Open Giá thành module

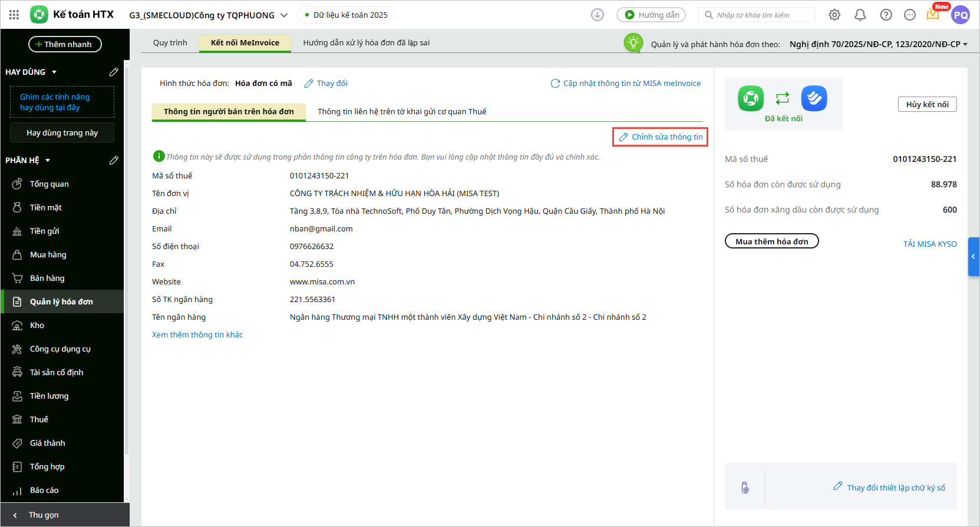[x=62, y=443]
